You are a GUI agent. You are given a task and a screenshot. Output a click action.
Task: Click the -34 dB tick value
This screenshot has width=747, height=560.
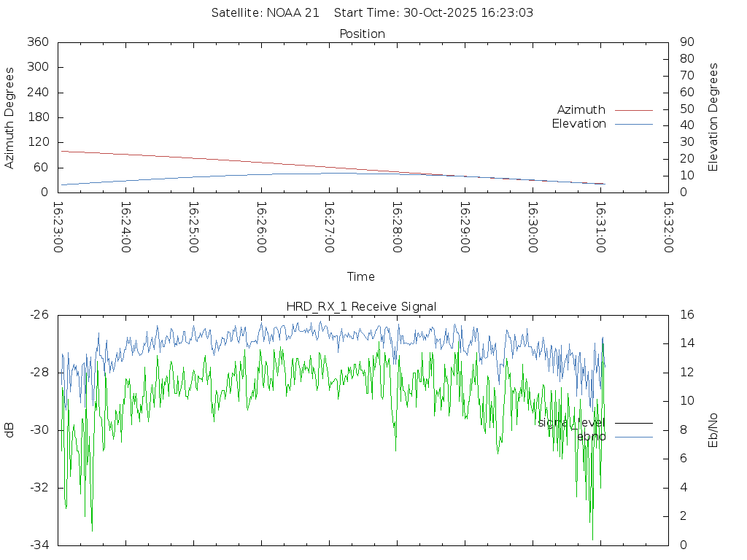tap(38, 545)
